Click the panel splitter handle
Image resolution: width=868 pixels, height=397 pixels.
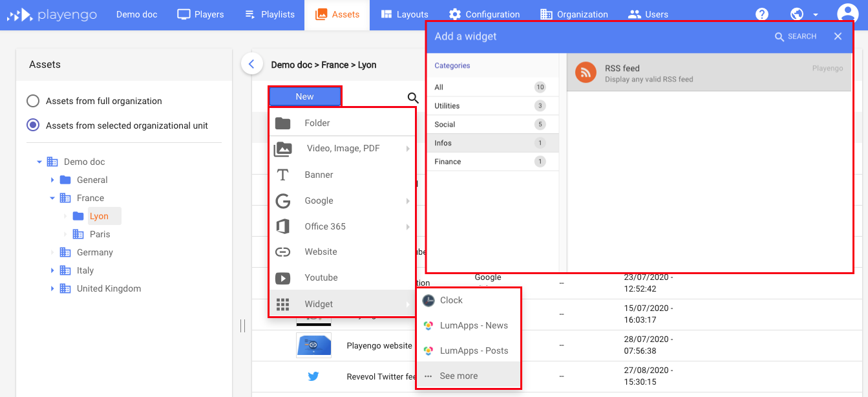(x=242, y=325)
